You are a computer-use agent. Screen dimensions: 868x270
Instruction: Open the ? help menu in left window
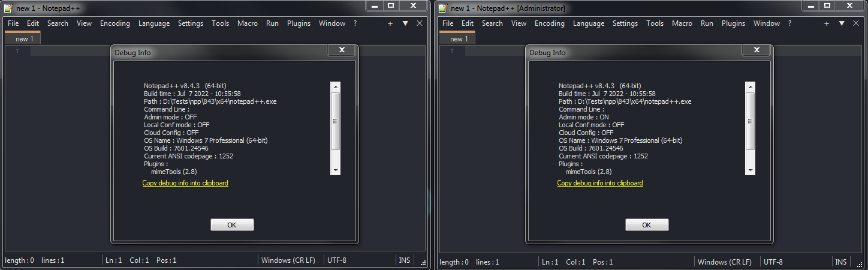(355, 23)
